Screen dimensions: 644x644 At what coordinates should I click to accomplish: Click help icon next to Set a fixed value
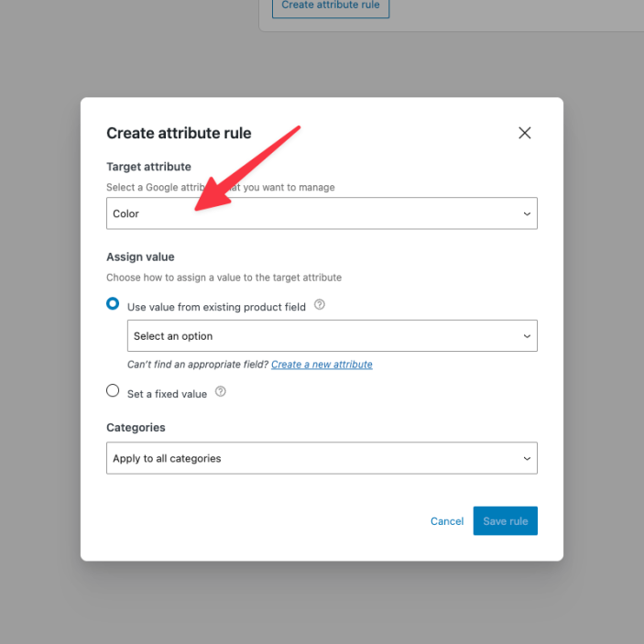tap(221, 392)
